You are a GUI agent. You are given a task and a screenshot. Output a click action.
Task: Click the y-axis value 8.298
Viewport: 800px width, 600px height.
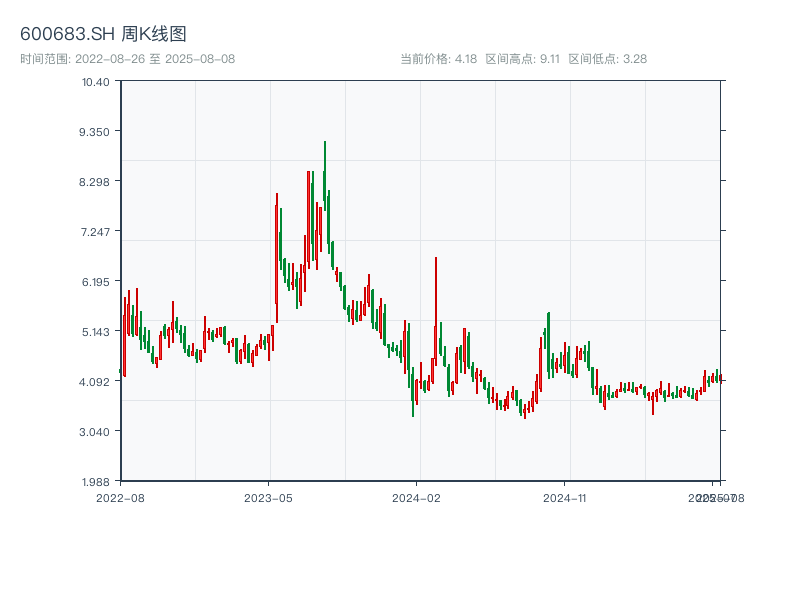tap(94, 182)
